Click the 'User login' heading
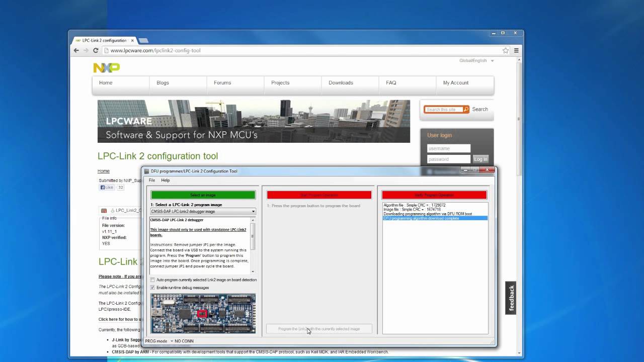This screenshot has height=362, width=644. [439, 135]
